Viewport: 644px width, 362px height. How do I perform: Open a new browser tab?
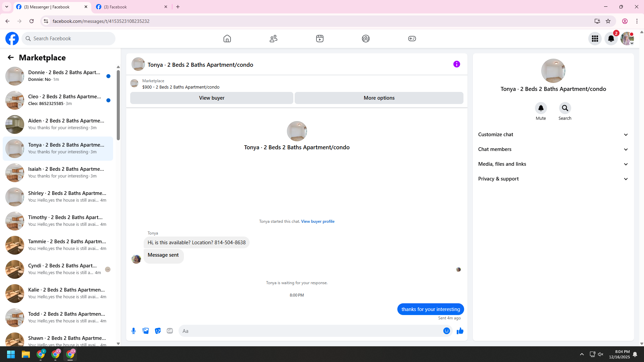(x=178, y=7)
